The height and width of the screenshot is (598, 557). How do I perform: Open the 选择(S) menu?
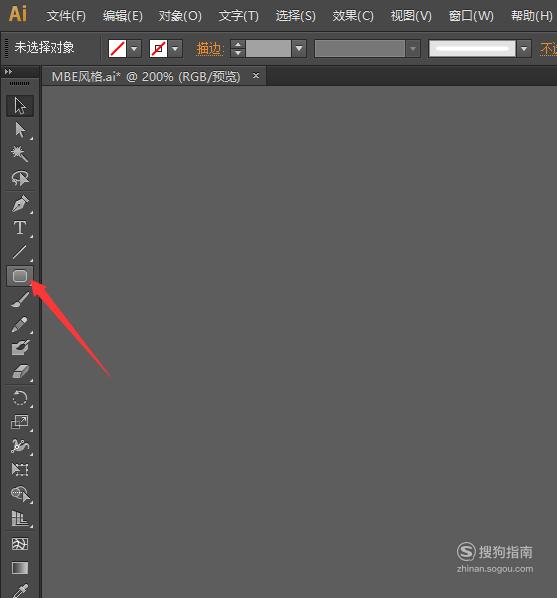[x=296, y=16]
